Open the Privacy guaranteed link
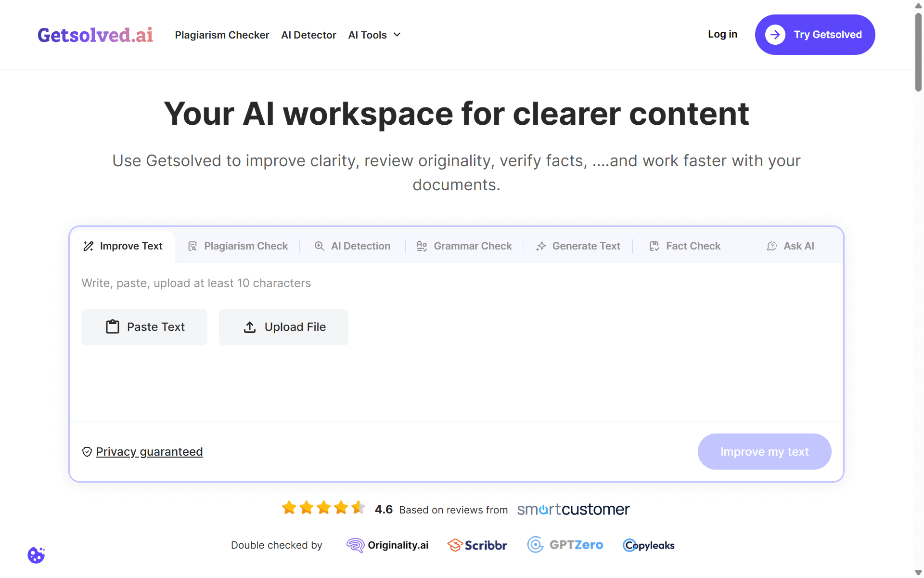The image size is (924, 578). tap(149, 452)
